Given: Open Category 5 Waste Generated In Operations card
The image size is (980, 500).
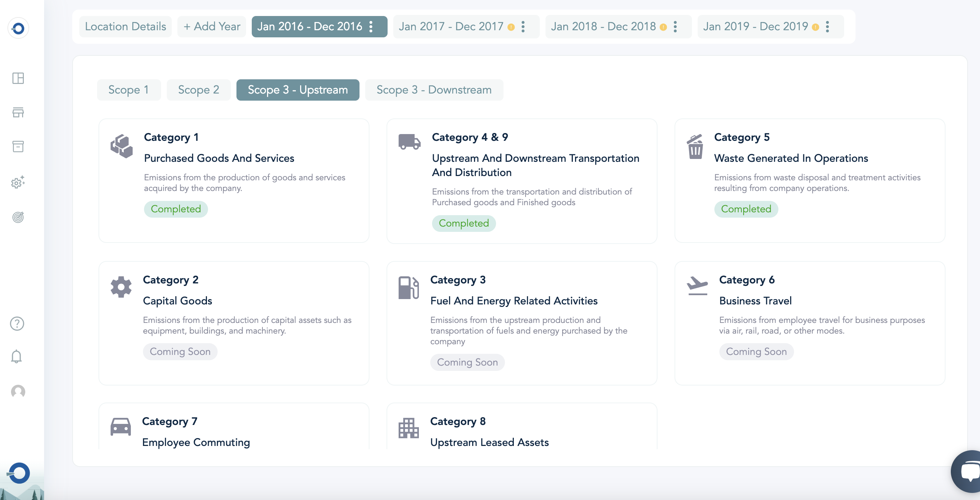Looking at the screenshot, I should pos(809,180).
